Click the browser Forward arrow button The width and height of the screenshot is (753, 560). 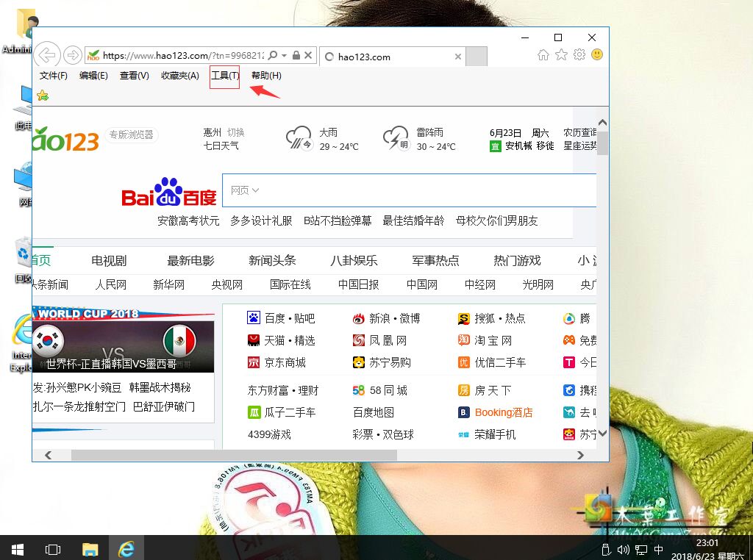73,55
